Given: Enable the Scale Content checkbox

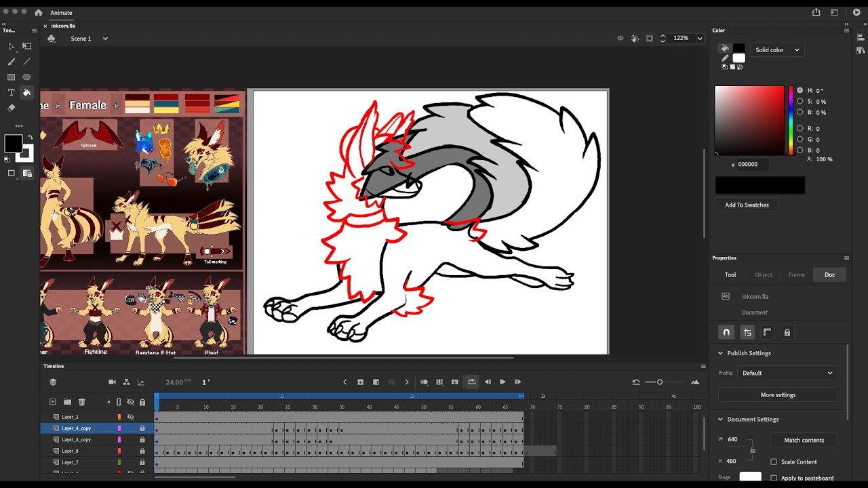Looking at the screenshot, I should click(x=774, y=462).
